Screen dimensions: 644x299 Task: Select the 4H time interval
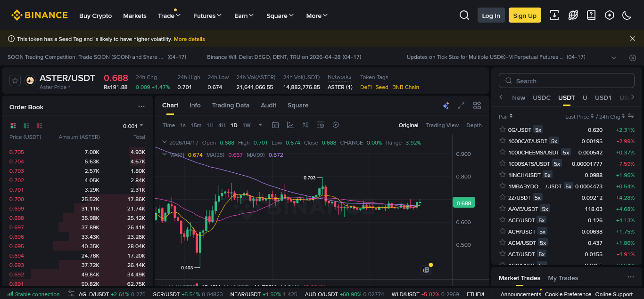(x=222, y=125)
